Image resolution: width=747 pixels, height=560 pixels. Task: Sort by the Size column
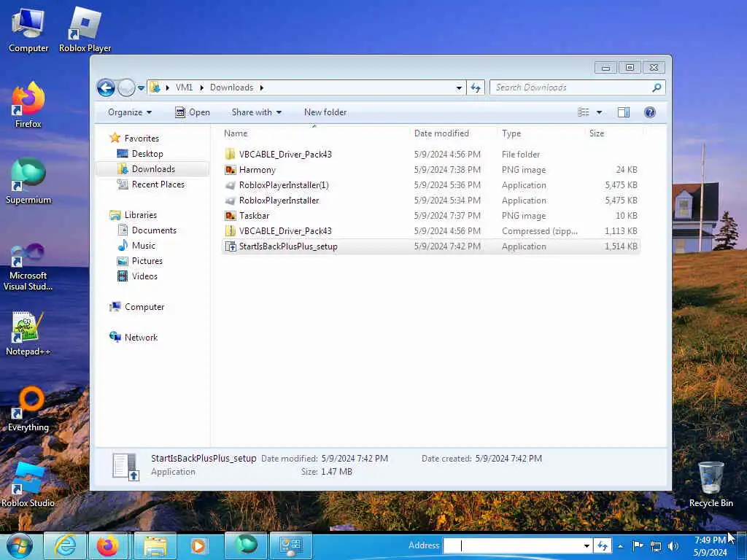click(x=614, y=133)
